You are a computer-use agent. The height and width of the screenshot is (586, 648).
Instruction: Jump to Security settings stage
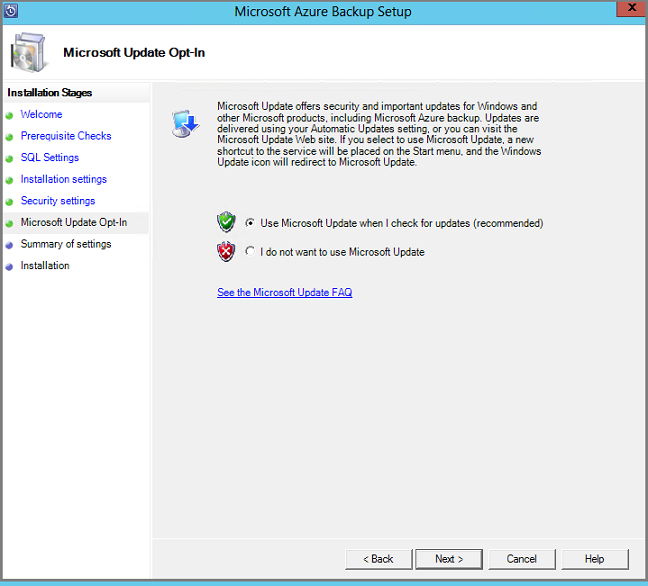[x=58, y=201]
